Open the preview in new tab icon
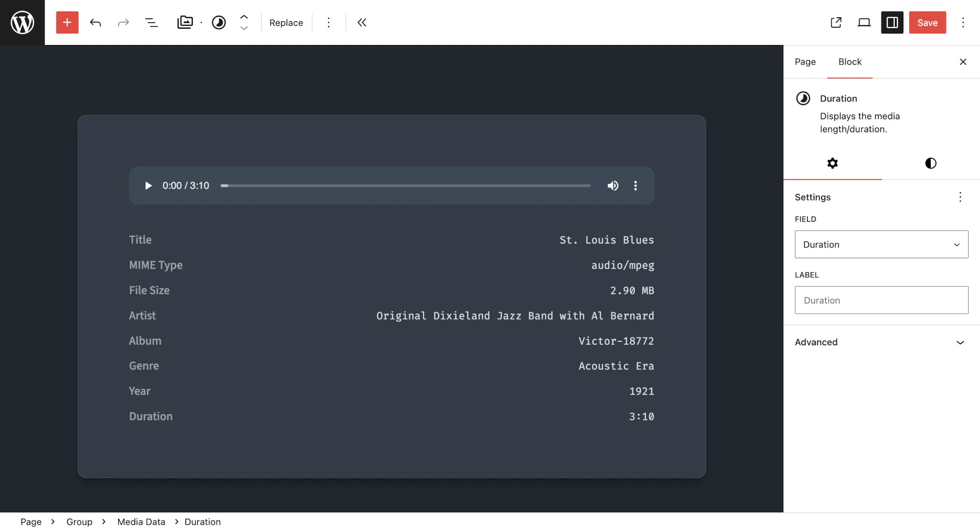This screenshot has height=530, width=980. (836, 22)
